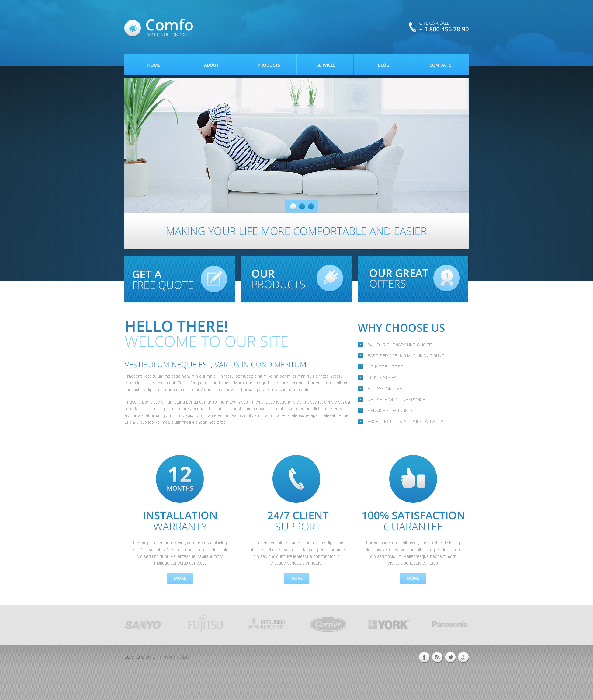Viewport: 593px width, 700px height.
Task: Expand the ABOUT menu section
Action: [211, 65]
